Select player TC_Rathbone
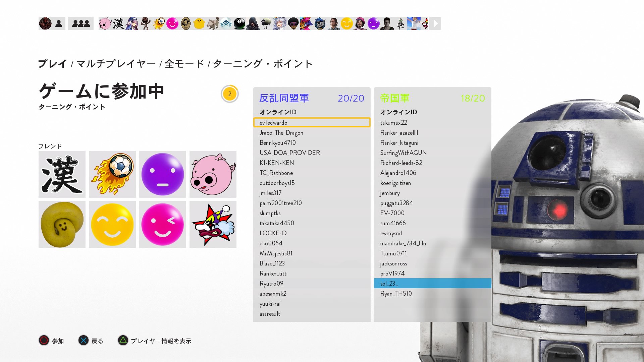644x362 pixels. pyautogui.click(x=312, y=173)
